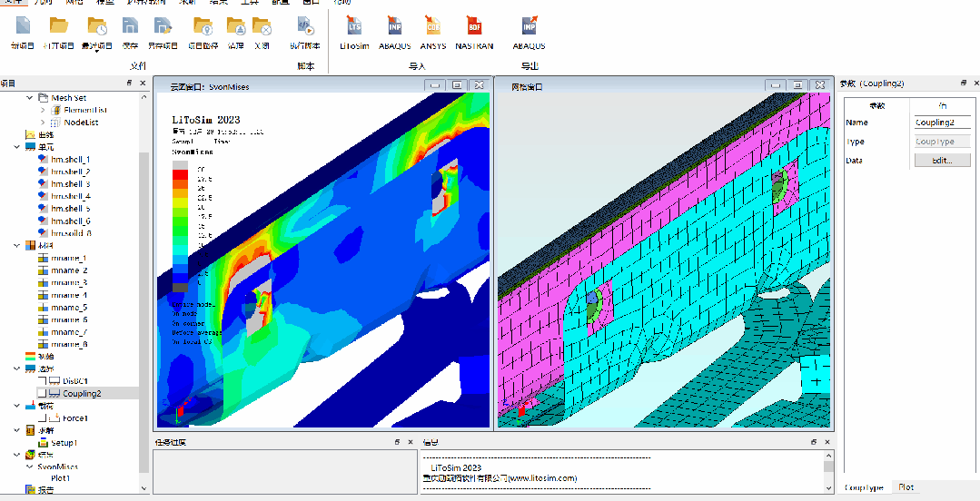Image resolution: width=980 pixels, height=501 pixels.
Task: Click the red swatch in SvonMises legend
Action: (180, 175)
